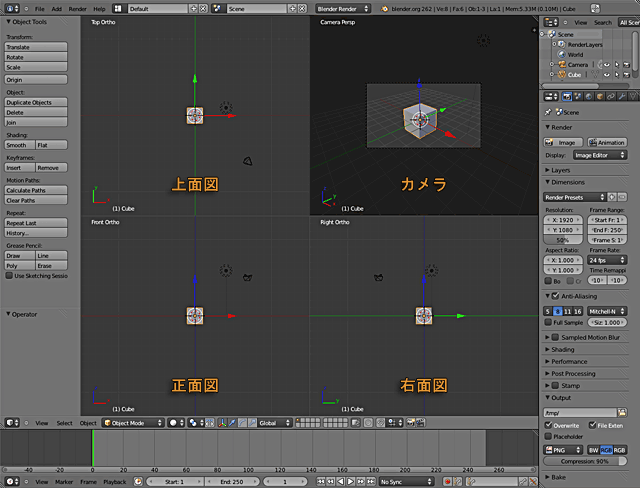Open the File menu
The image size is (640, 488).
[38, 8]
